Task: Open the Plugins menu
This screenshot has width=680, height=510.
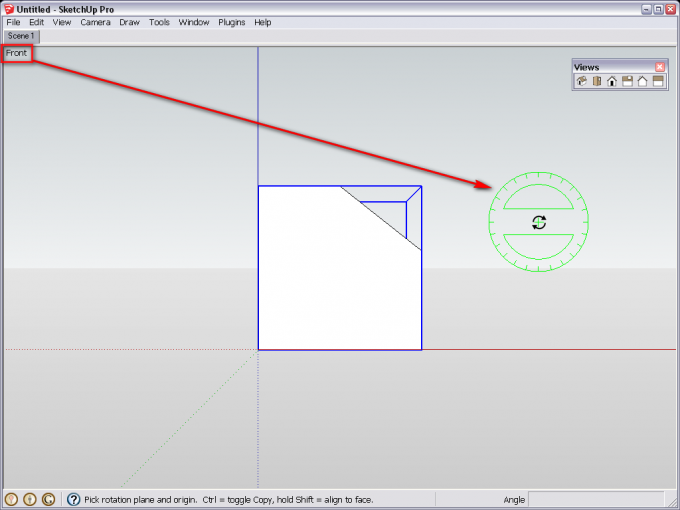Action: click(x=231, y=22)
